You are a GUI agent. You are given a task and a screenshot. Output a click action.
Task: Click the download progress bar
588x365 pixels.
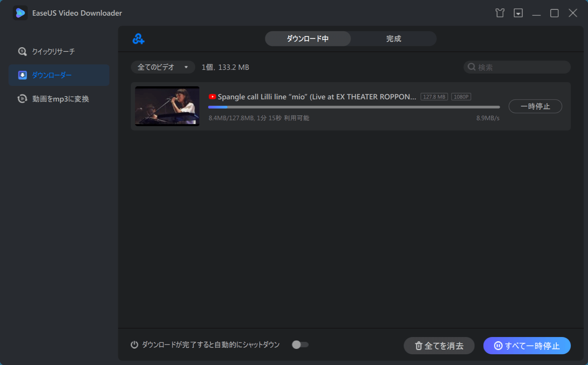click(354, 107)
